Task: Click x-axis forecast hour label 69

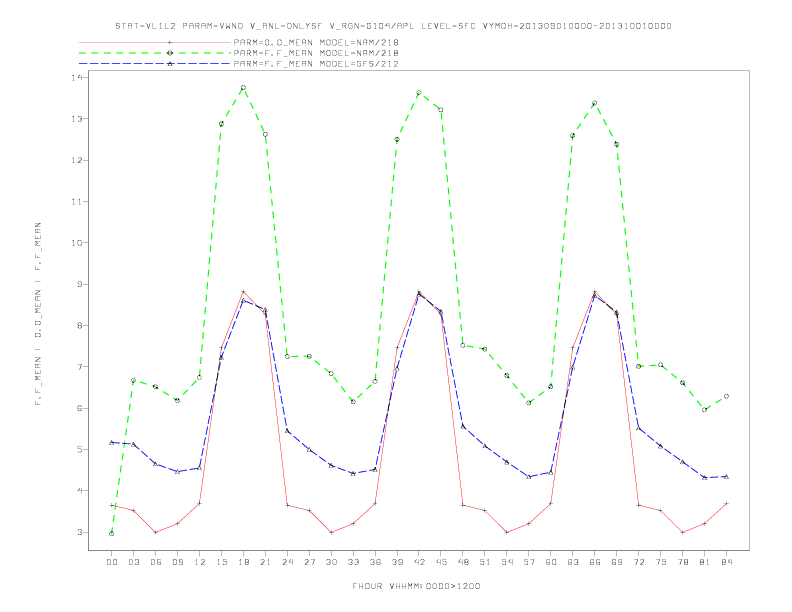Action: click(617, 562)
